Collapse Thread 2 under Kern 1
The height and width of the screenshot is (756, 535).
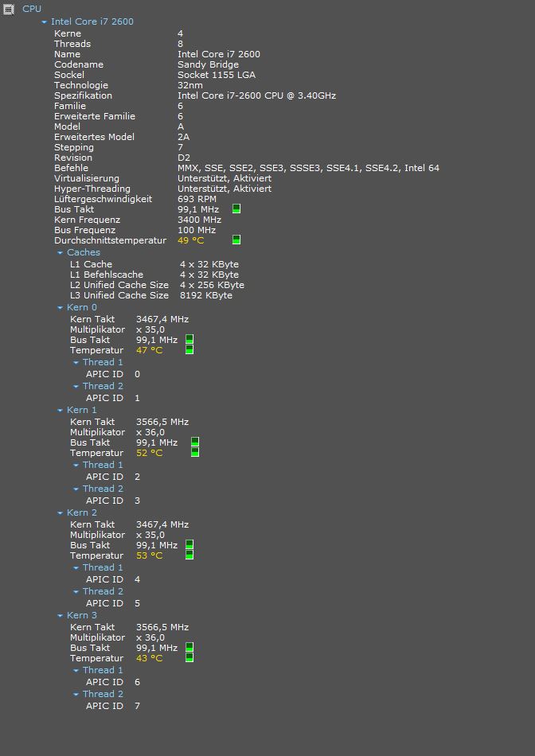coord(76,489)
